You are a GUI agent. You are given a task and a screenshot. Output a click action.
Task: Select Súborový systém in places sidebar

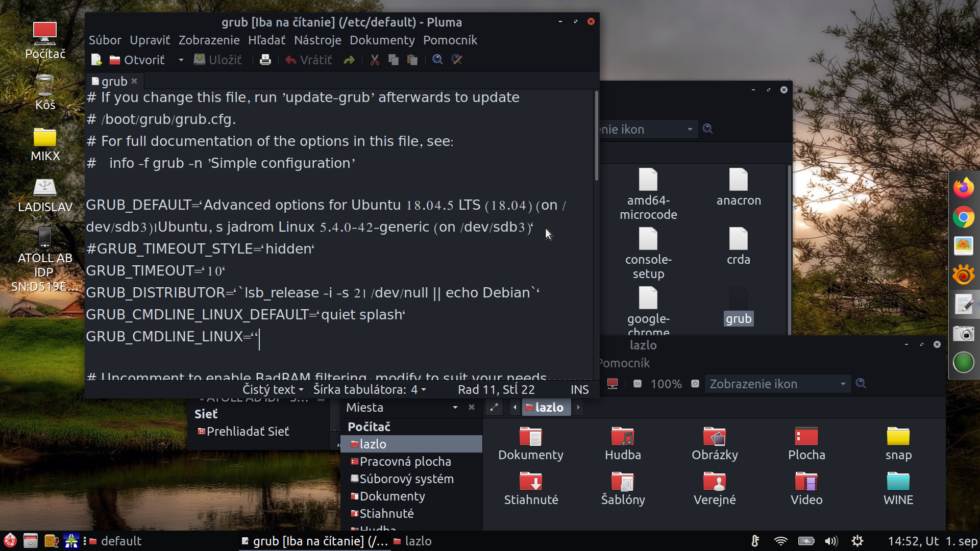pyautogui.click(x=406, y=479)
